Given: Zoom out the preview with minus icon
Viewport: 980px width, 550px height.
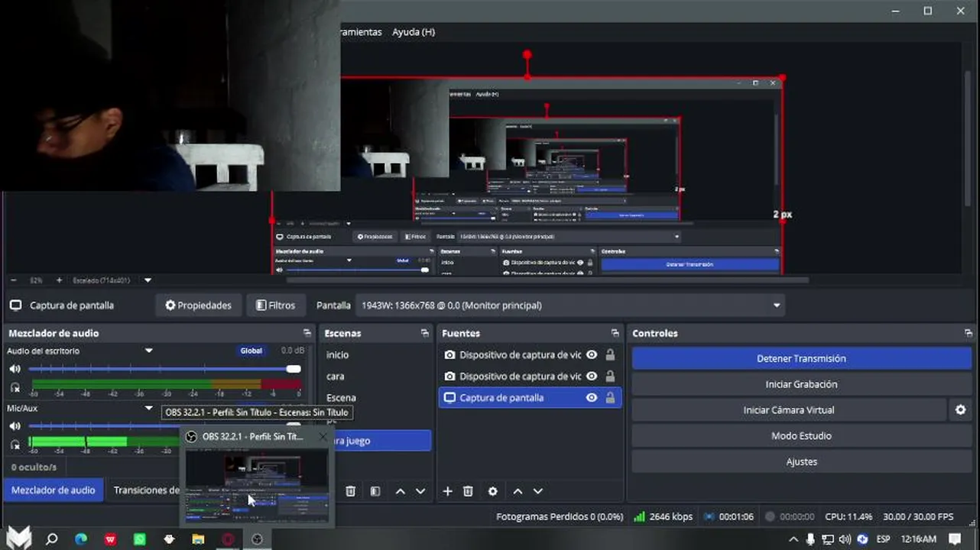Looking at the screenshot, I should coord(13,280).
